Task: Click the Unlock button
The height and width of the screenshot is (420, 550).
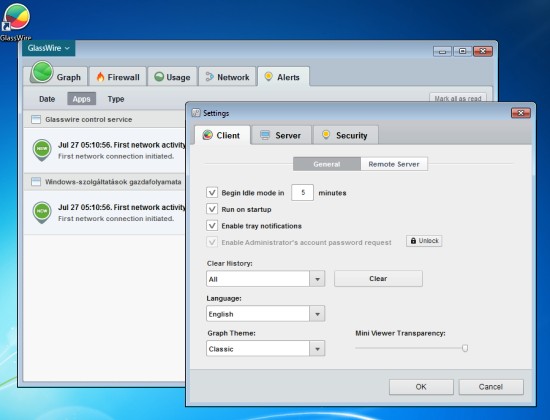Action: click(424, 241)
